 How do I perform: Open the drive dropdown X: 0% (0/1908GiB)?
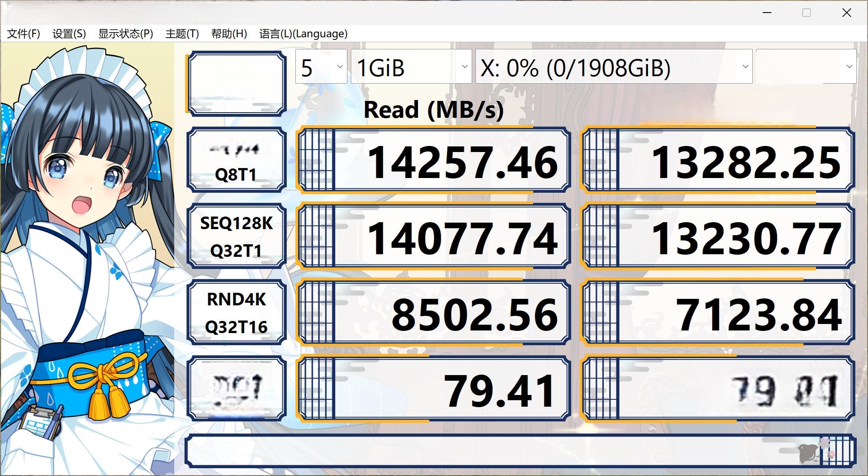[614, 66]
